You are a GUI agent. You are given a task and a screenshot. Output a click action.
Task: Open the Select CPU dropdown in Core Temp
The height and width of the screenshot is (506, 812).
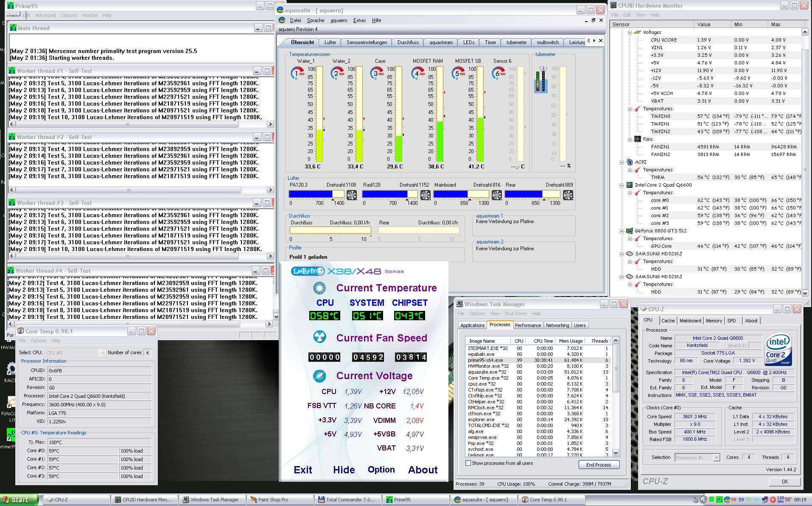101,352
